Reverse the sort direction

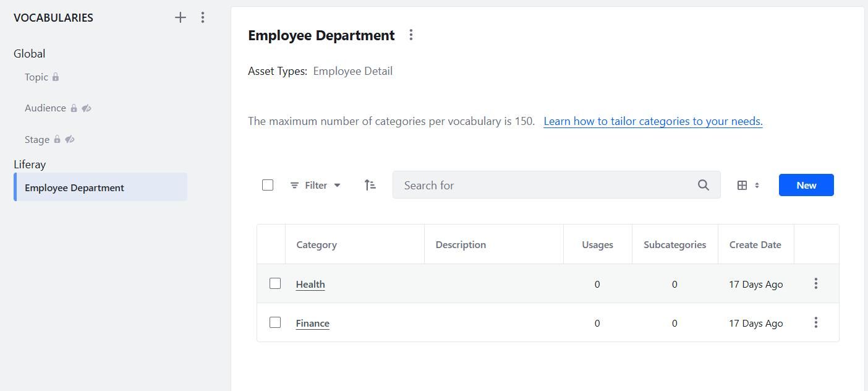370,185
